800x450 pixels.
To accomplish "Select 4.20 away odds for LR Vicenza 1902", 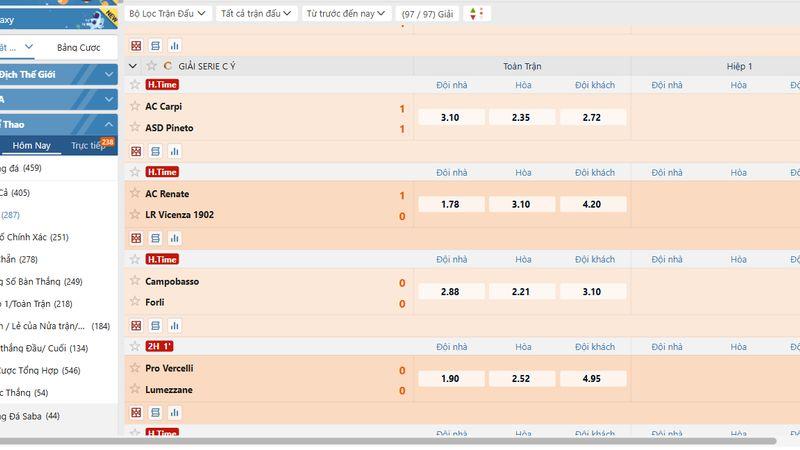I will coord(592,204).
